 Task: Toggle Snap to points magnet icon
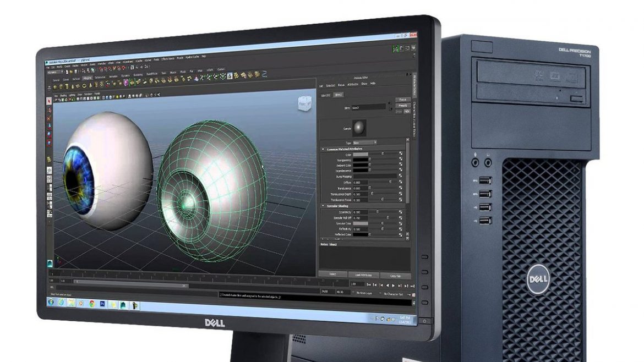click(x=111, y=69)
